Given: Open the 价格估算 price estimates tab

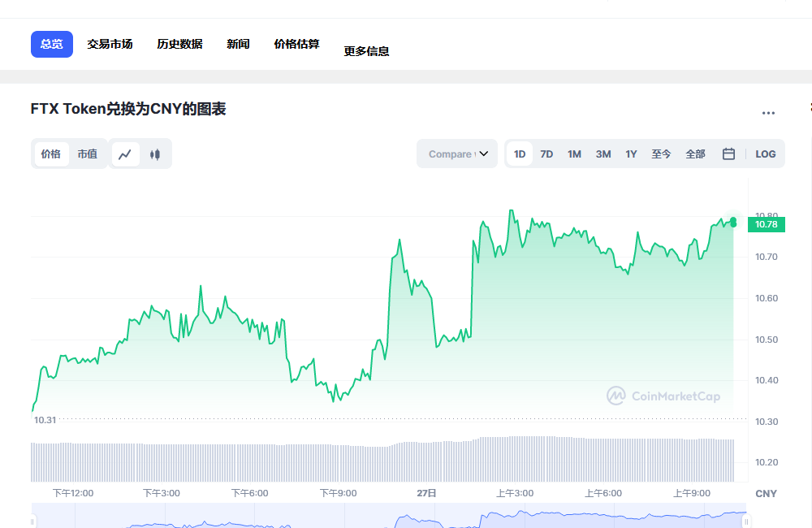Looking at the screenshot, I should click(x=296, y=44).
